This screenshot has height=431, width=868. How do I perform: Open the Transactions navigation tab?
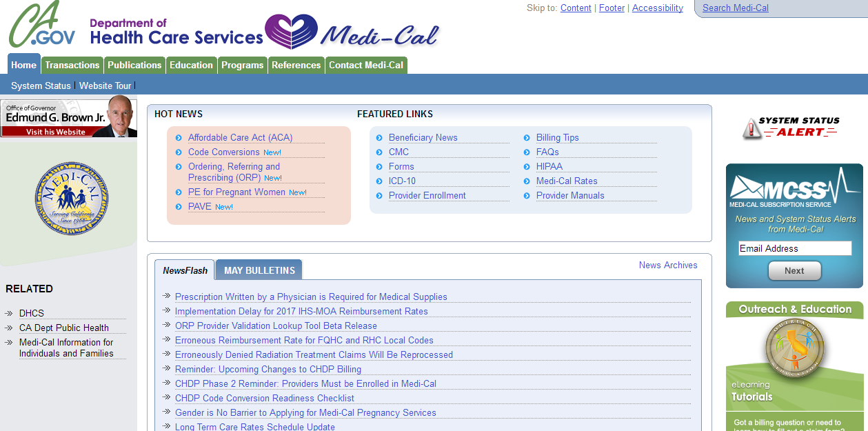click(x=72, y=64)
